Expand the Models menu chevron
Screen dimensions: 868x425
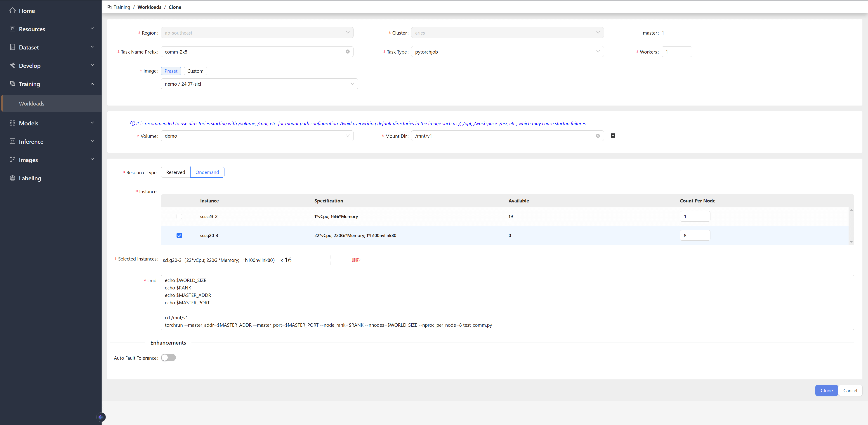pos(92,123)
